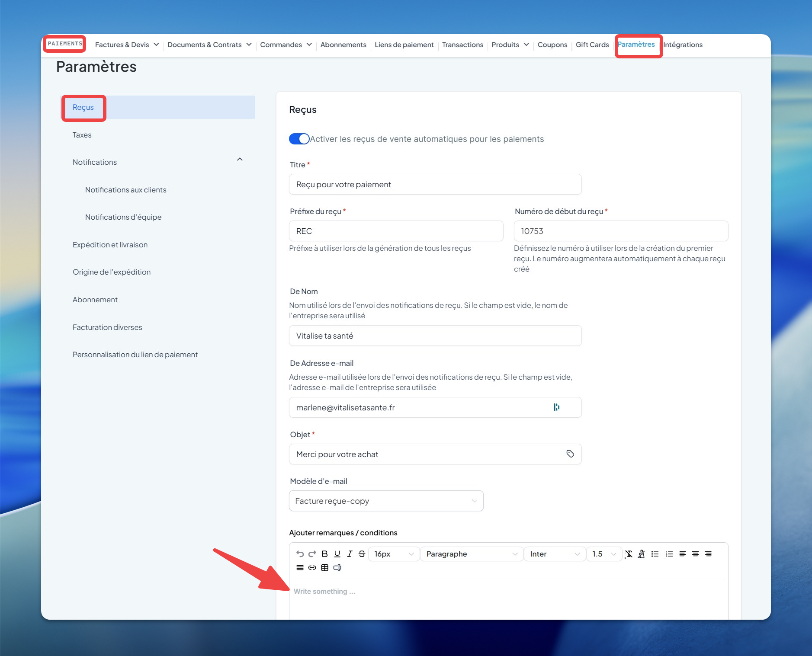The height and width of the screenshot is (656, 812).
Task: Open the Intégrations tab
Action: (x=683, y=45)
